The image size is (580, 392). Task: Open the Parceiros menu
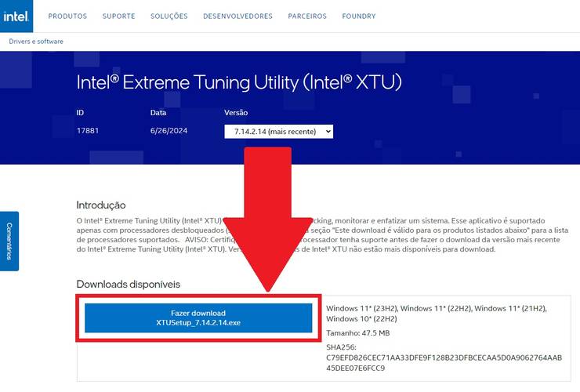coord(307,16)
